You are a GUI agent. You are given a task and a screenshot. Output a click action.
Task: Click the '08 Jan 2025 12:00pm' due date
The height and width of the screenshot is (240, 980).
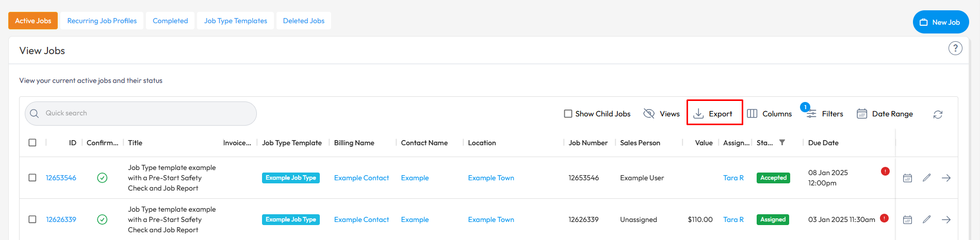(828, 178)
